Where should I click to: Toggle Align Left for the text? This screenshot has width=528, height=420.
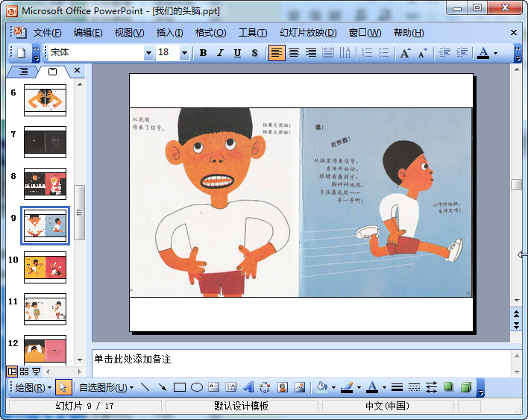click(x=277, y=53)
